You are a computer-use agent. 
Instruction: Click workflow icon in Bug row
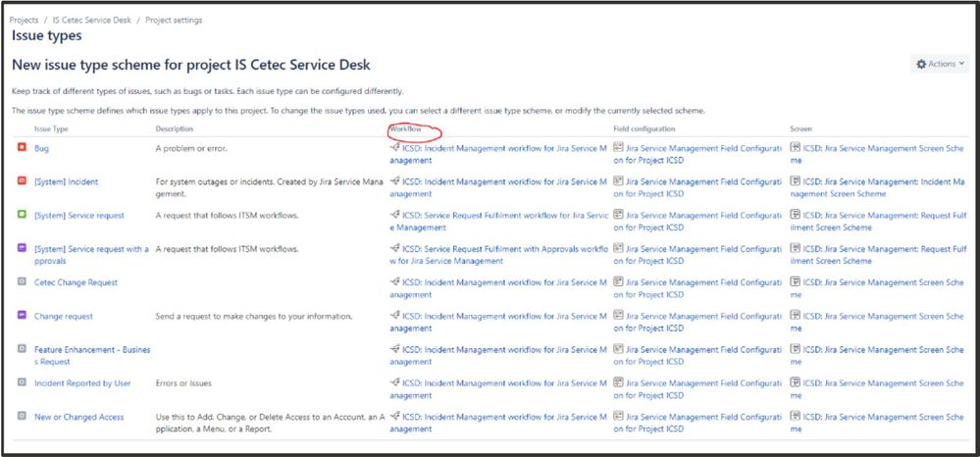point(394,147)
